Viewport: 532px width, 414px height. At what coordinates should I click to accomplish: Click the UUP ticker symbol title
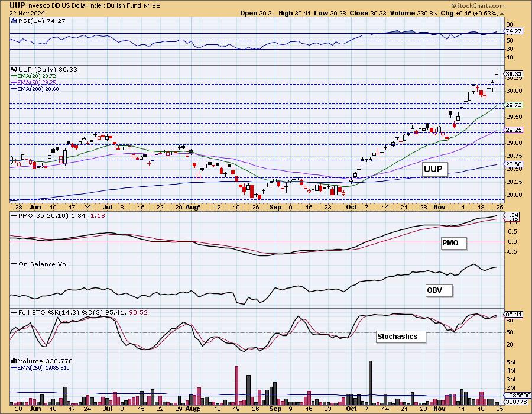click(17, 5)
